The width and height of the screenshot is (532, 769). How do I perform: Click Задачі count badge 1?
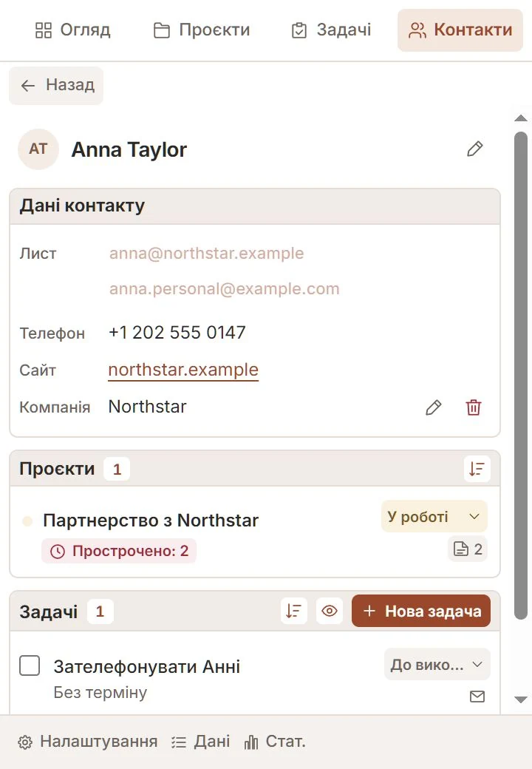click(x=100, y=612)
